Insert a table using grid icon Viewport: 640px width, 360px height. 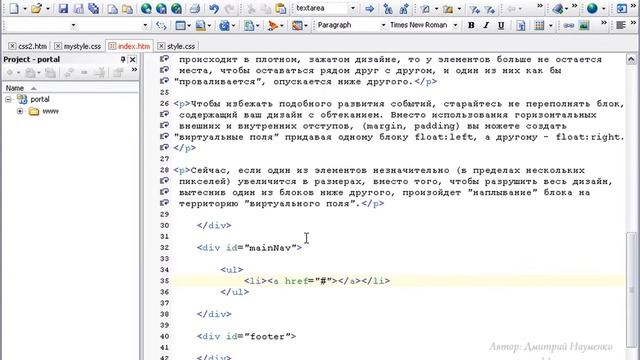[539, 25]
